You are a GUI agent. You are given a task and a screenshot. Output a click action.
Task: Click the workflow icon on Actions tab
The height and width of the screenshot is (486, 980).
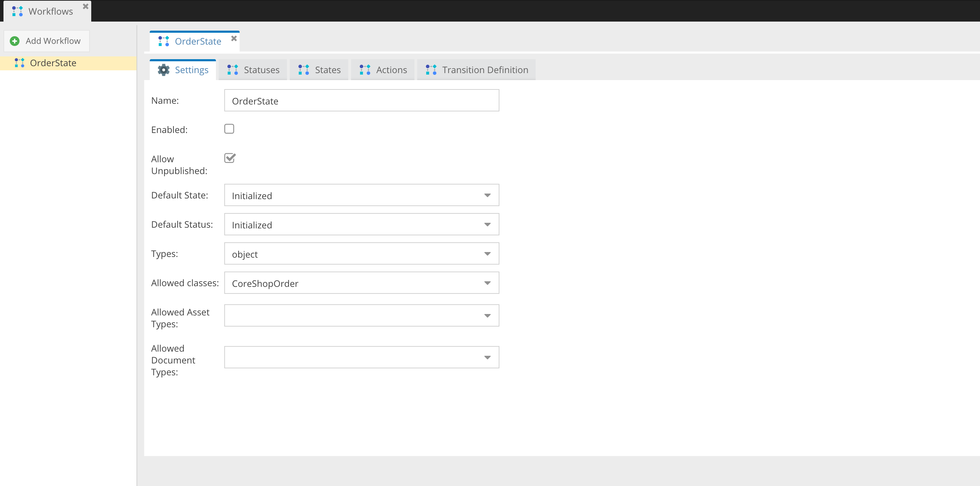coord(365,70)
